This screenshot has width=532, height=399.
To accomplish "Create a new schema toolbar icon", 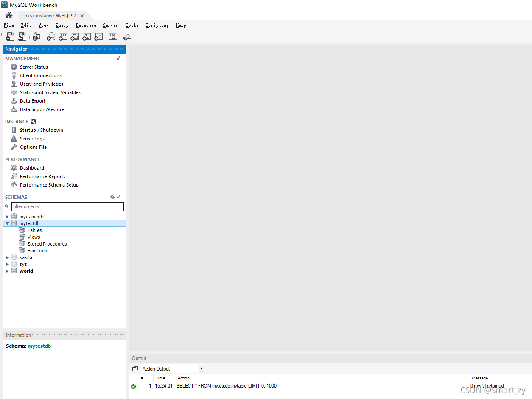I will click(x=51, y=36).
